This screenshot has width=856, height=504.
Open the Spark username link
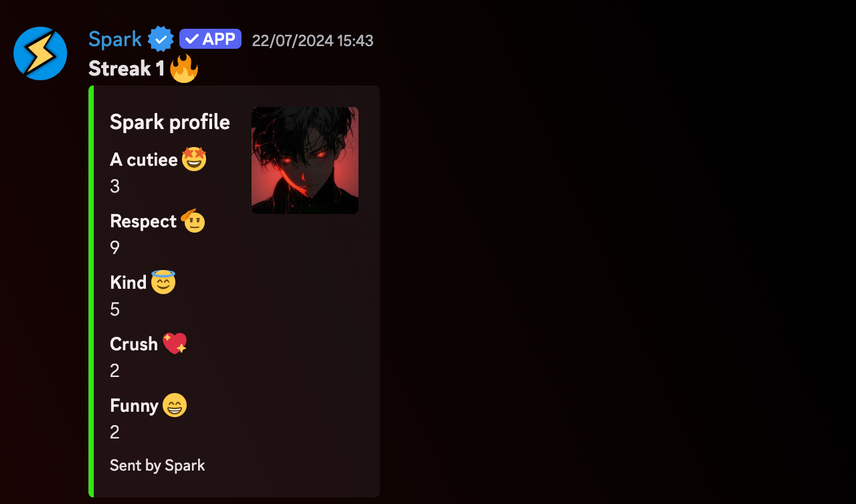click(x=115, y=39)
